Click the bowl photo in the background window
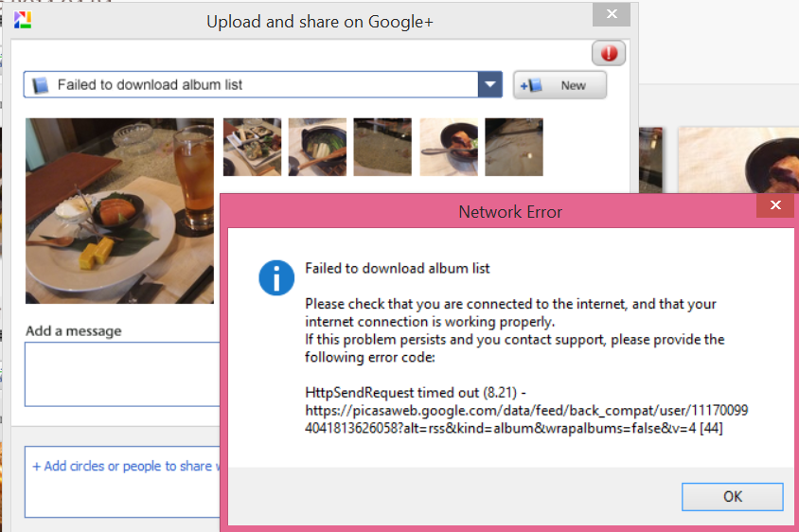Screen dimensions: 799x532 tap(738, 160)
